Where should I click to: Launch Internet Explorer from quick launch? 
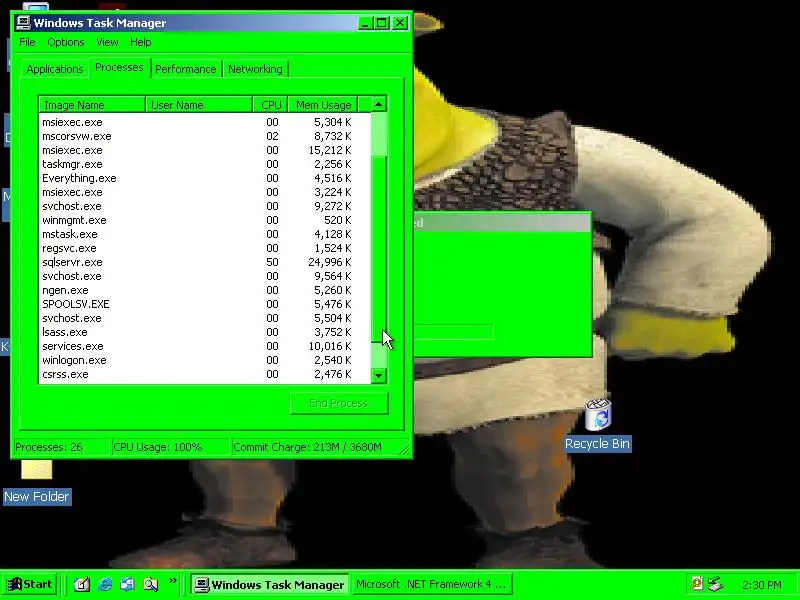pos(105,584)
